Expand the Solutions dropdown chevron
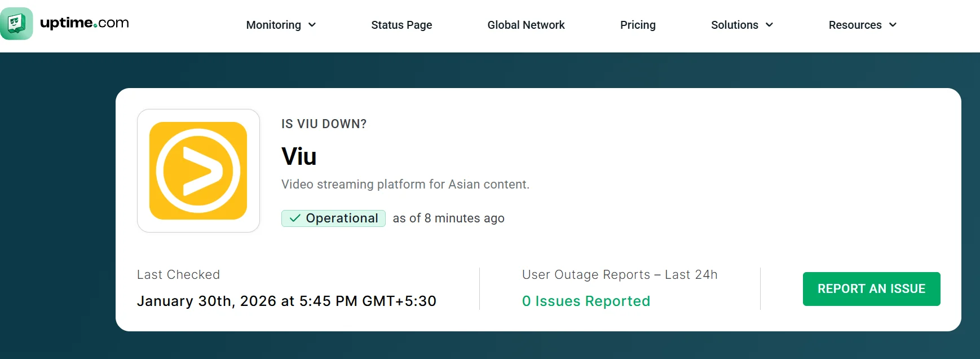Image resolution: width=980 pixels, height=359 pixels. tap(769, 25)
